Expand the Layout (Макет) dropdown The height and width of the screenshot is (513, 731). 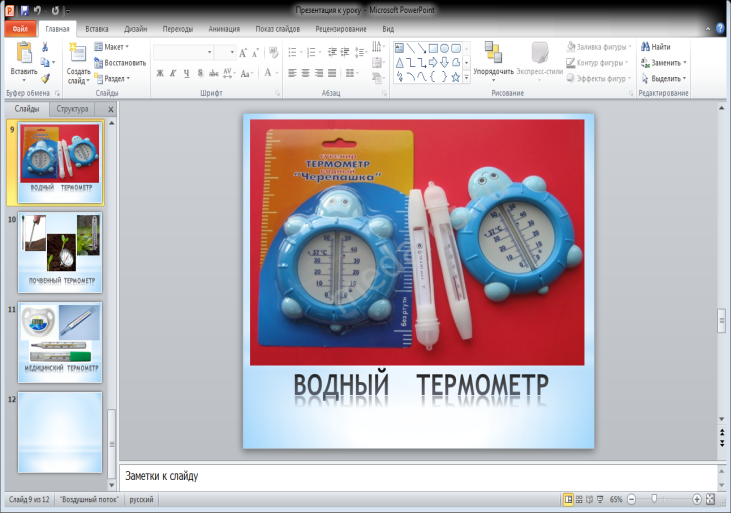tap(113, 47)
